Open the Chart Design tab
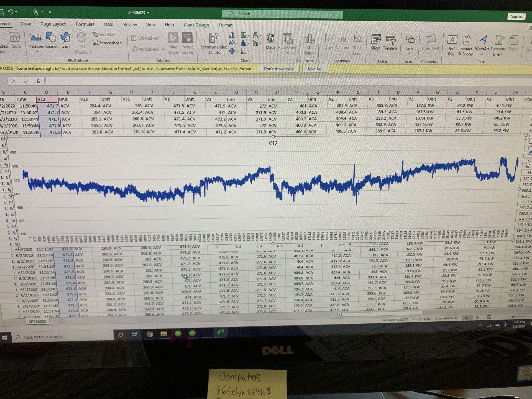The width and height of the screenshot is (532, 399). [x=196, y=25]
